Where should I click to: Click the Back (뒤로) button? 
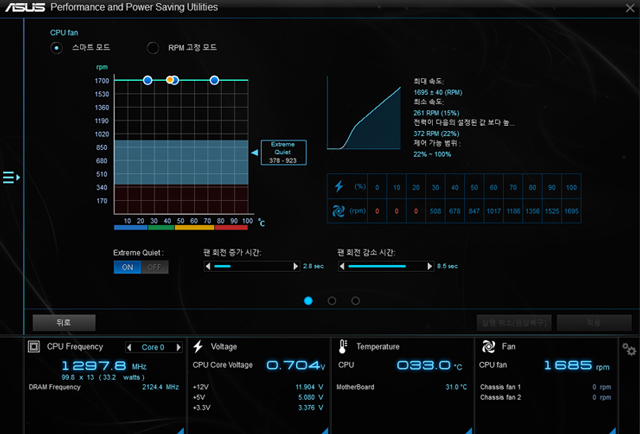(x=64, y=323)
